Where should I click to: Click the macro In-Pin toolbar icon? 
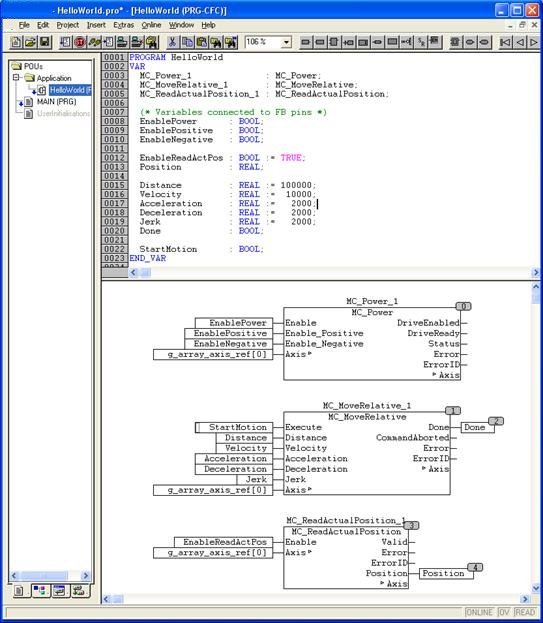point(470,42)
